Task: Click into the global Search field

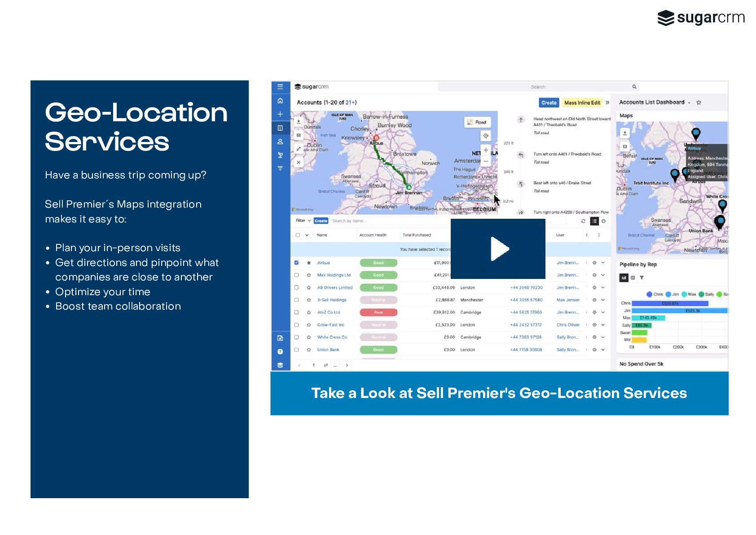Action: point(538,87)
